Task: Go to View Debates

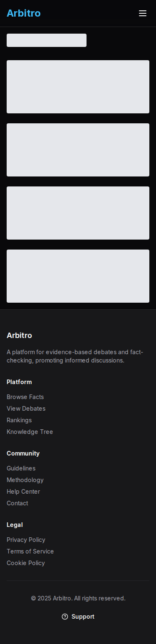Action: 26,409
